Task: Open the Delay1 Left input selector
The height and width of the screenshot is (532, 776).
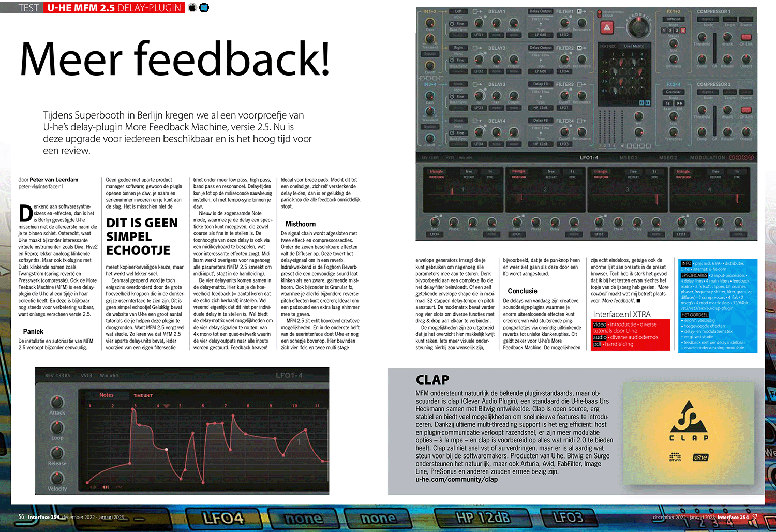Action: tap(458, 11)
